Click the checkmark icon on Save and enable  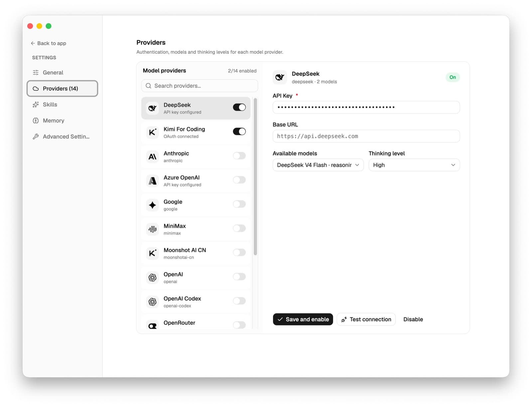tap(280, 319)
